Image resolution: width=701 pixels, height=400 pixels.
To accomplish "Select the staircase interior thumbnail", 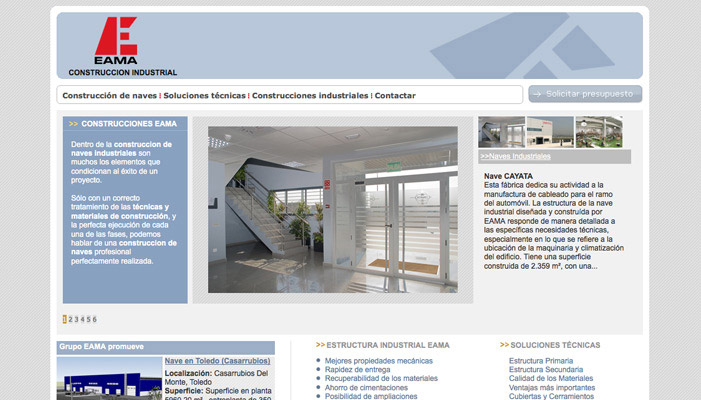I will [501, 132].
